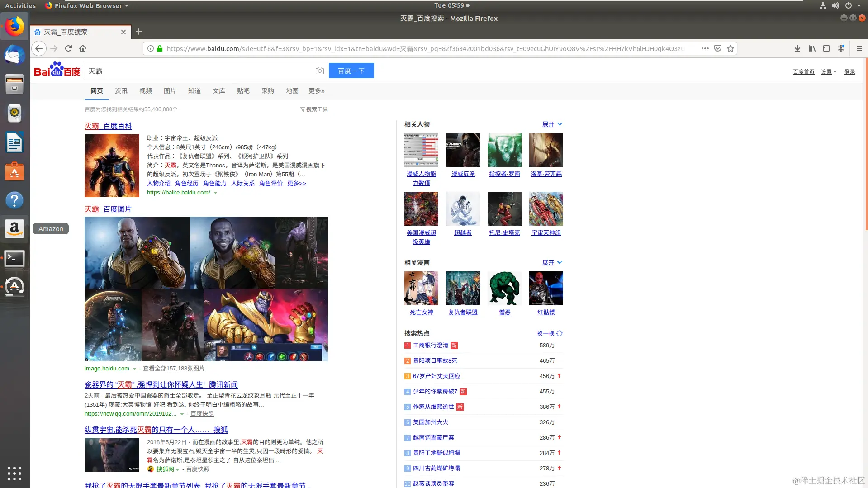This screenshot has width=868, height=488.
Task: Open the Firefox hamburger menu
Action: click(x=859, y=48)
